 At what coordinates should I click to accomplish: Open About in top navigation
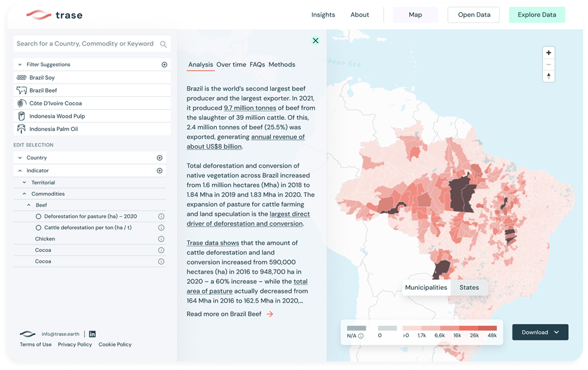[360, 15]
